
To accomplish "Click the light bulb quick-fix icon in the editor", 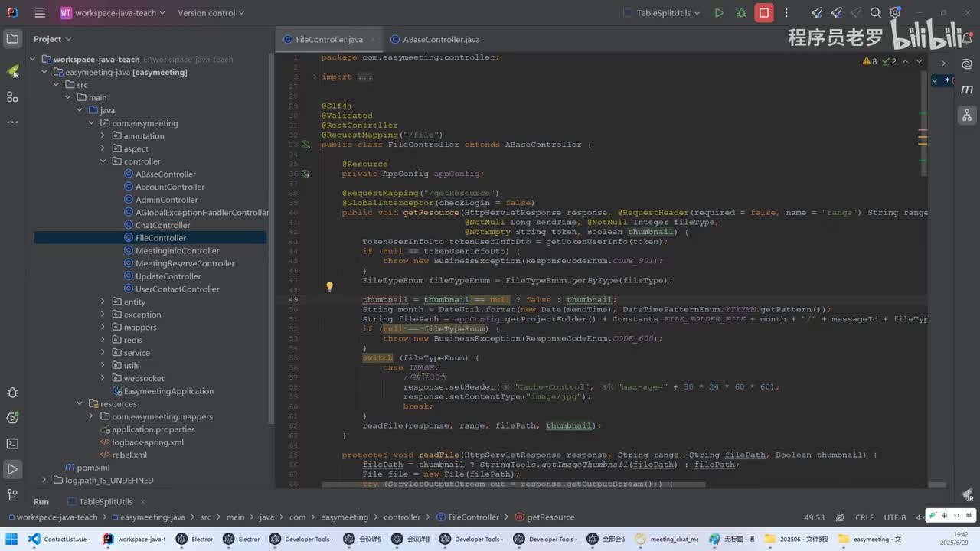I will click(329, 287).
